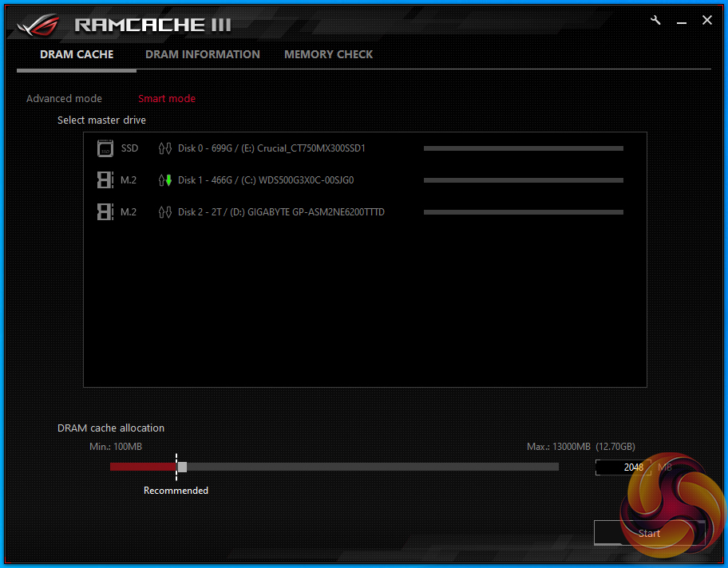The width and height of the screenshot is (728, 568).
Task: Select Disk 0 Crucial_CT750MX300SSD1 as master drive
Action: point(271,148)
